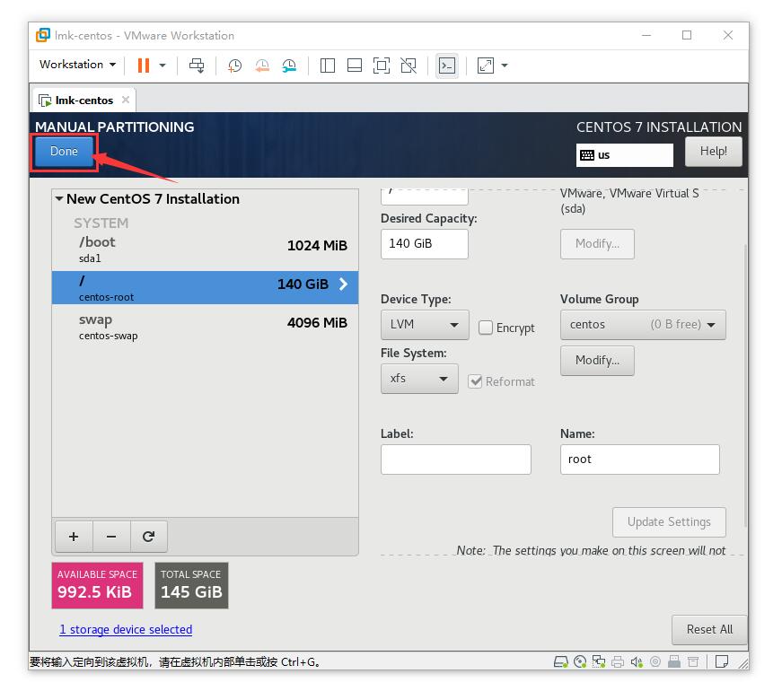Screen dimensions: 782x700
Task: Toggle the Reformat checkbox
Action: click(x=475, y=381)
